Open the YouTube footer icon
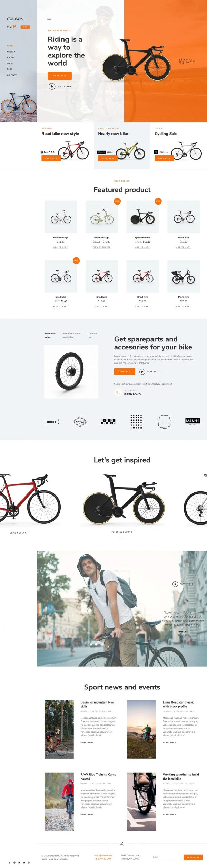This screenshot has height=868, width=207. tap(24, 862)
